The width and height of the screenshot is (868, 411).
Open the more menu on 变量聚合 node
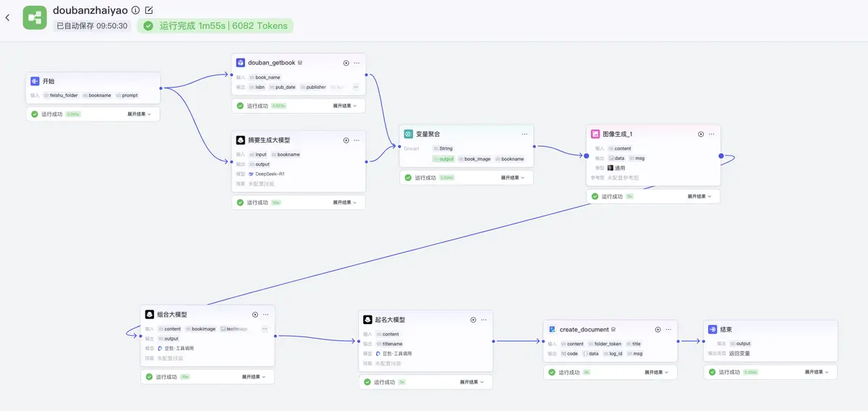pyautogui.click(x=524, y=135)
